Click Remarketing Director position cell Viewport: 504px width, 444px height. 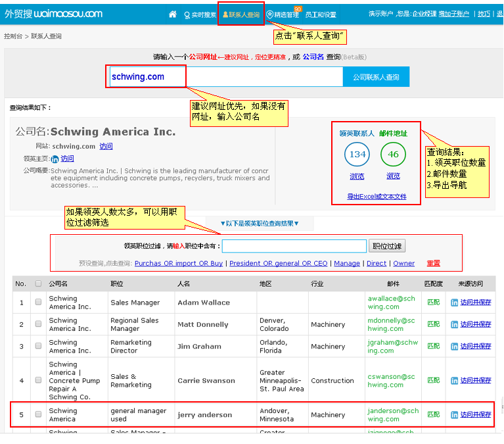(131, 346)
